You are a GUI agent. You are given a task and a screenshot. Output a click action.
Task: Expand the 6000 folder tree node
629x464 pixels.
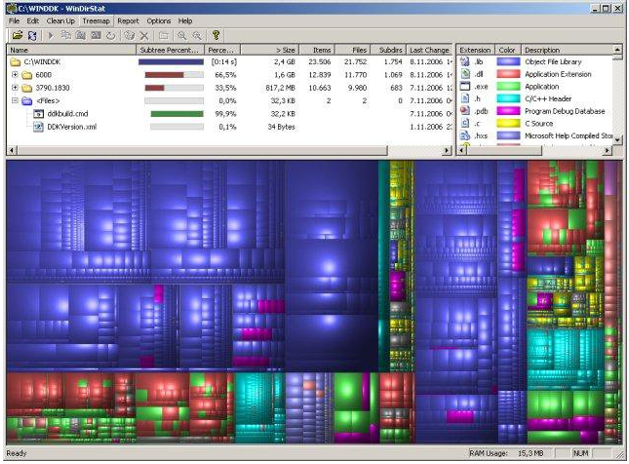coord(14,74)
